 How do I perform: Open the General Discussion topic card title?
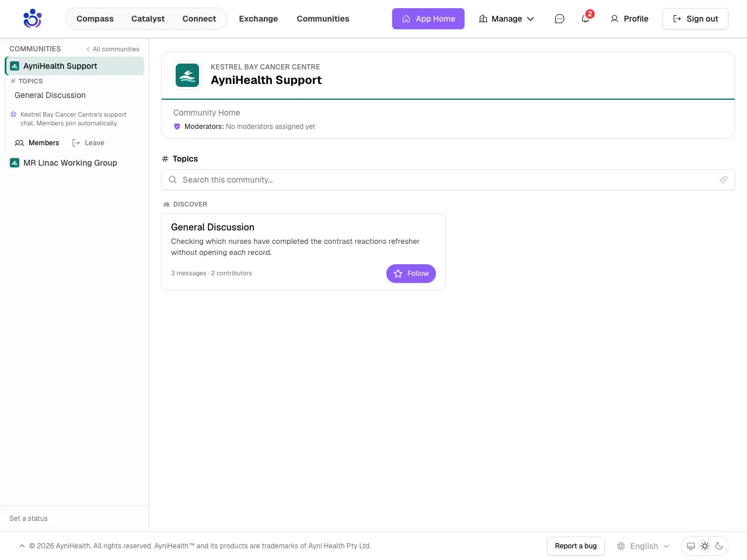click(x=212, y=228)
